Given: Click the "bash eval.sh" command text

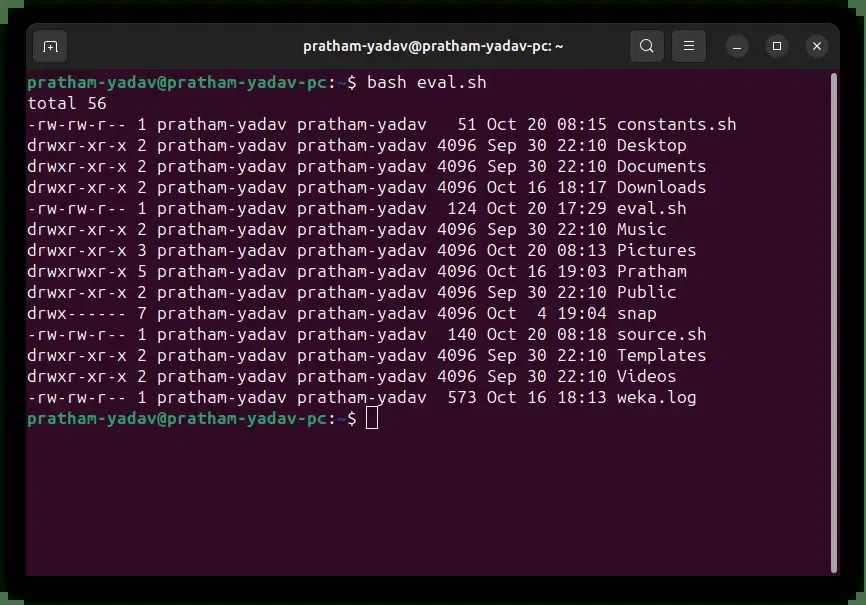Looking at the screenshot, I should click(x=426, y=82).
